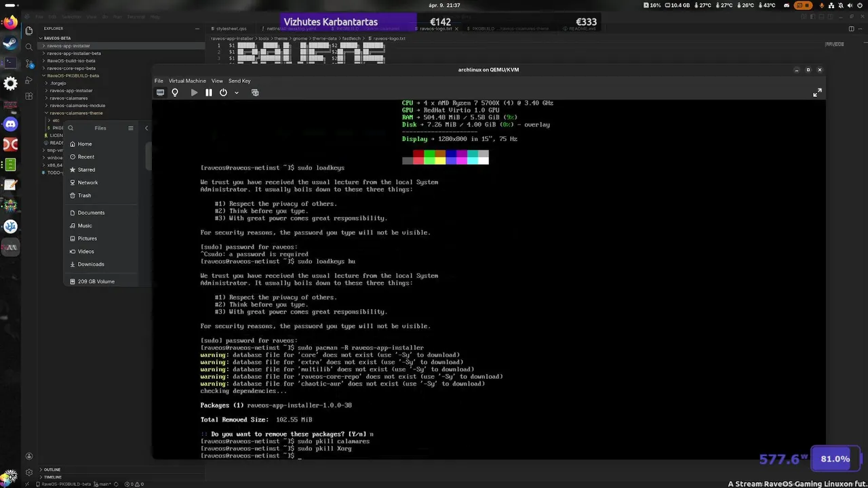Open the system power menu icon

coord(861,5)
